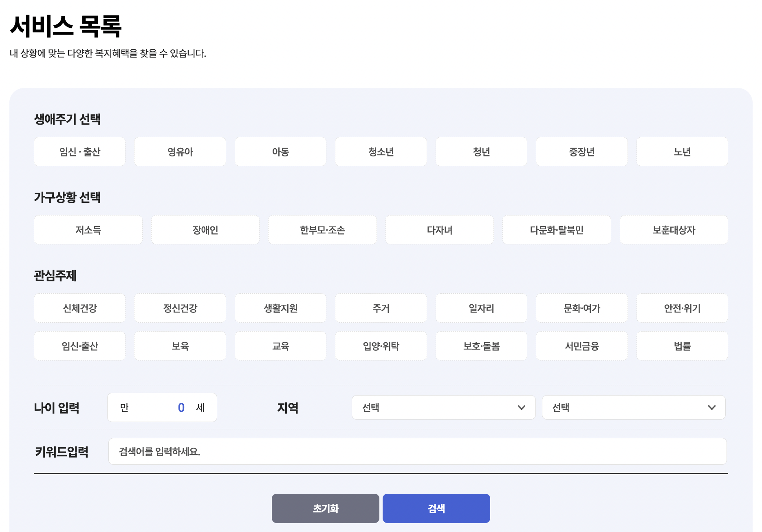762x532 pixels.
Task: Enable the 주거 interest topic
Action: coord(380,308)
